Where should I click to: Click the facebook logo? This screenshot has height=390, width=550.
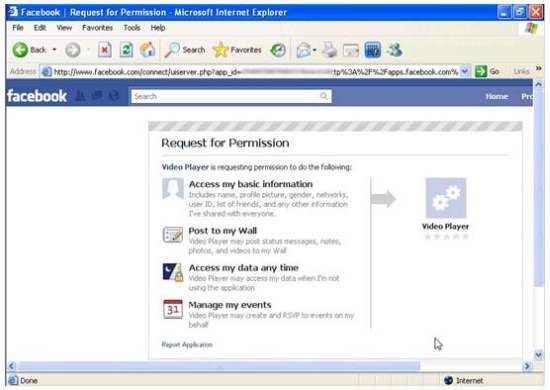37,96
